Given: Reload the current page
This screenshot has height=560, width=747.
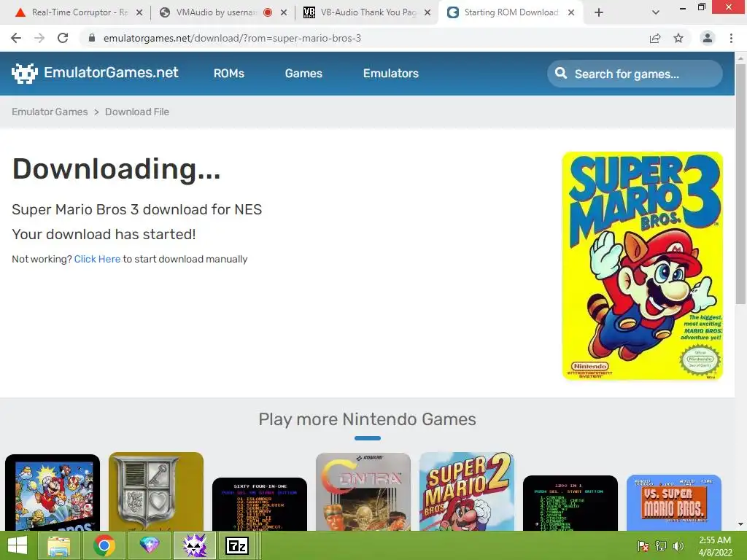Looking at the screenshot, I should coord(63,38).
